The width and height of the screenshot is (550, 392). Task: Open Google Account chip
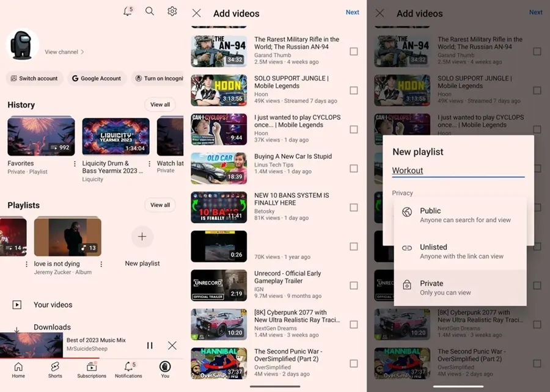click(97, 79)
